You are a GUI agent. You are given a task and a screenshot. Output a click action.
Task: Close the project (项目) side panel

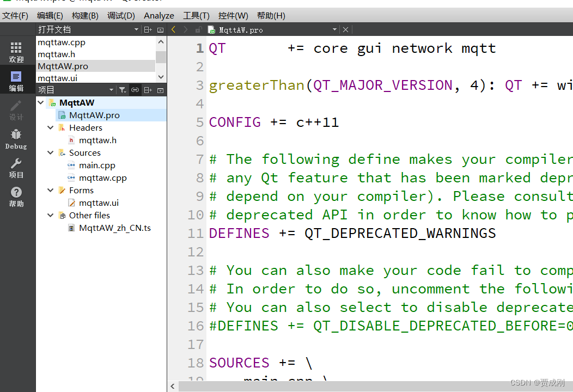point(161,90)
